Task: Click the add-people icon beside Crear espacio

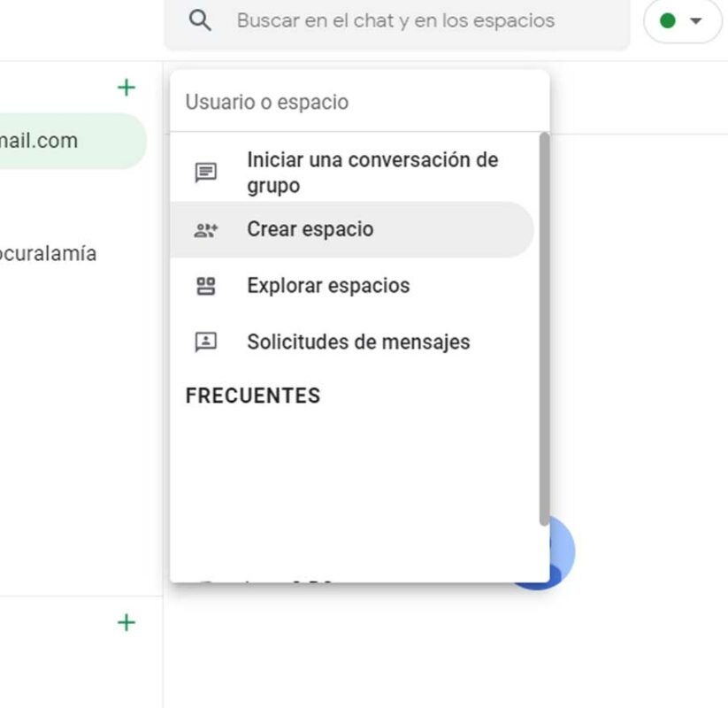Action: (x=205, y=230)
